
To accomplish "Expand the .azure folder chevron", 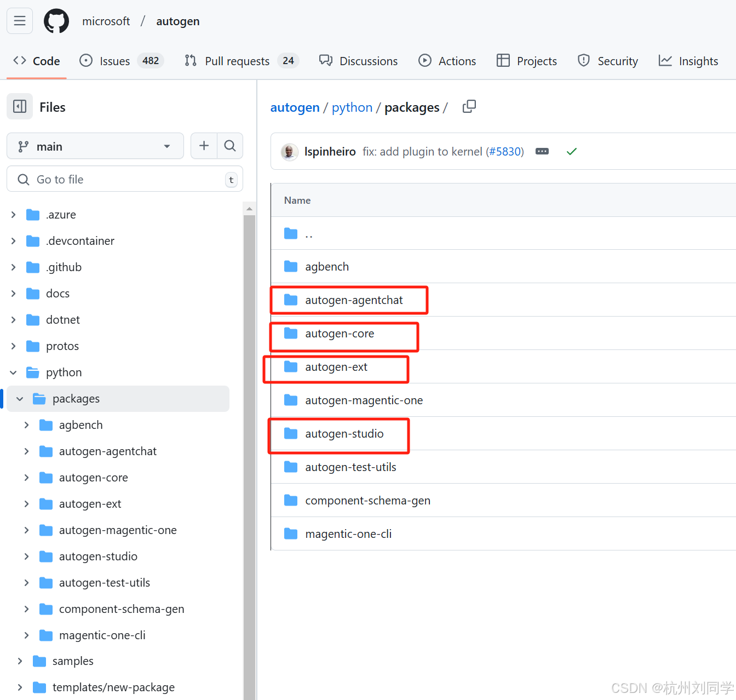I will tap(13, 215).
